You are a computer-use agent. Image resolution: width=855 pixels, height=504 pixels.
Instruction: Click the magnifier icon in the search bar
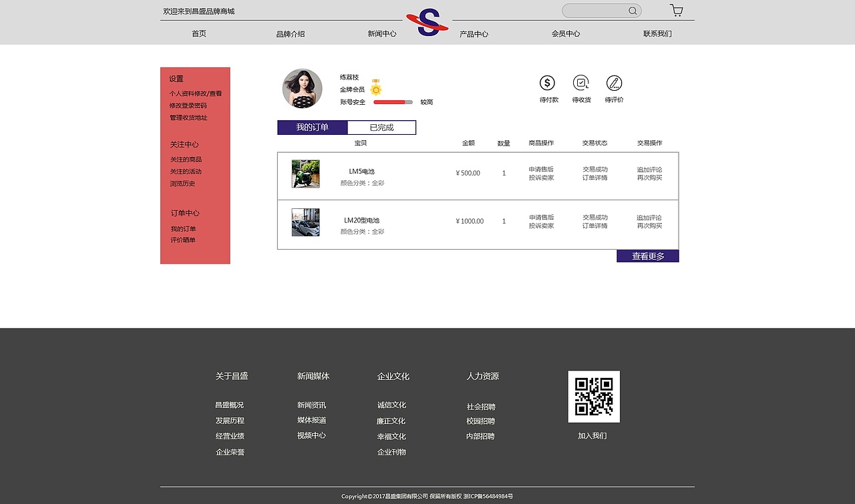pos(632,10)
